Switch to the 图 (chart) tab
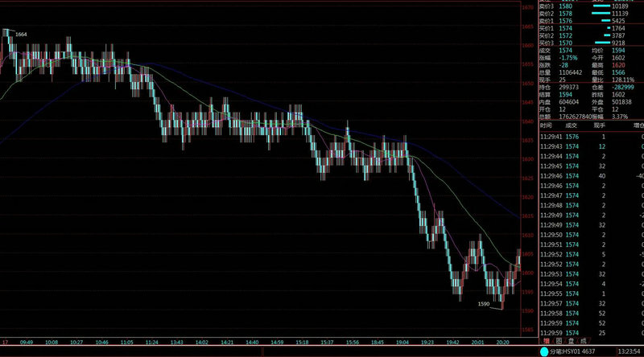 pyautogui.click(x=560, y=342)
